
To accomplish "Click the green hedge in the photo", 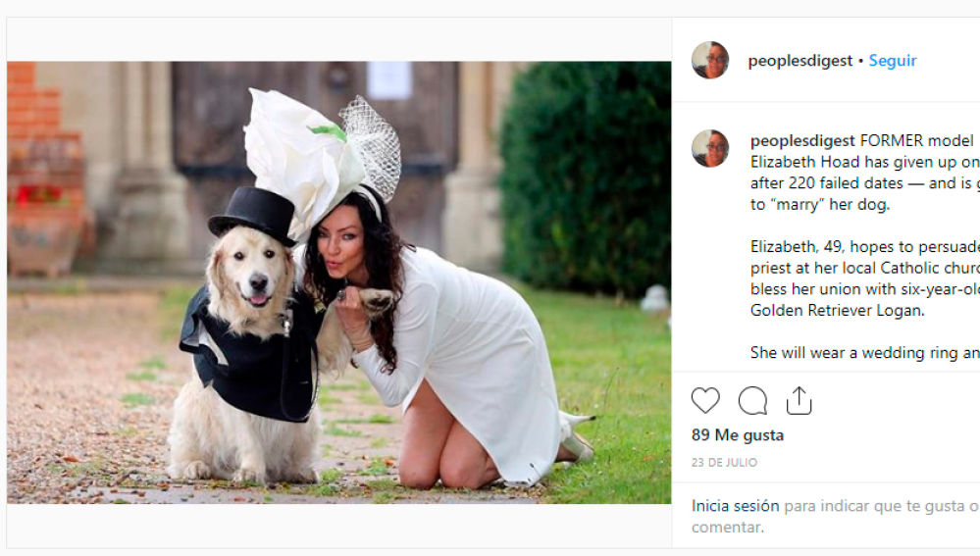I will point(585,175).
